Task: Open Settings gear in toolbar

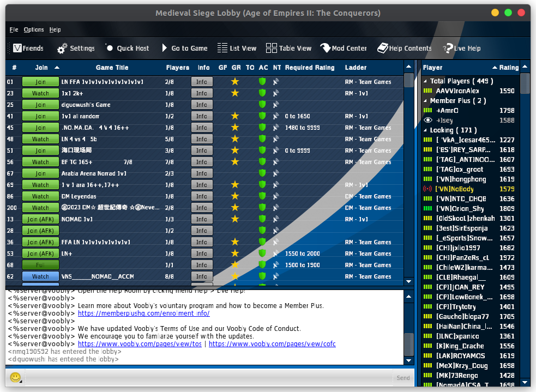Action: click(62, 49)
